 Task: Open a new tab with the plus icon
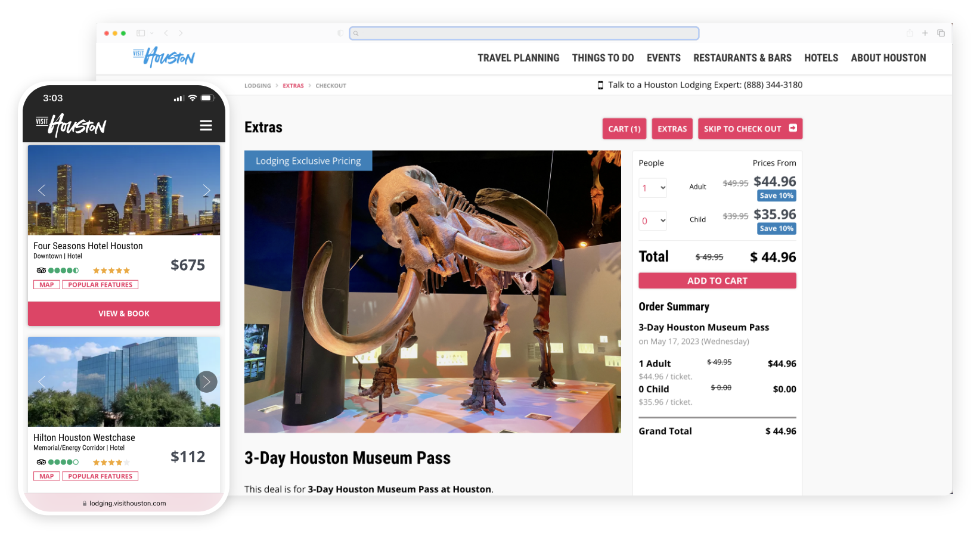point(925,33)
